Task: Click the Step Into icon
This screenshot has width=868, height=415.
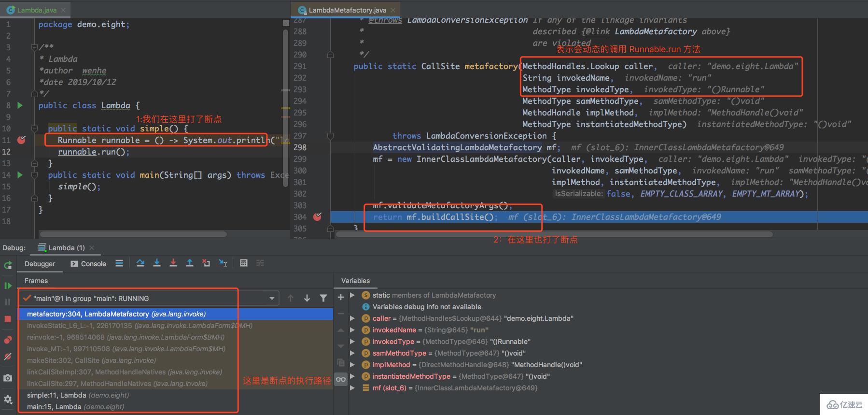Action: click(x=157, y=263)
